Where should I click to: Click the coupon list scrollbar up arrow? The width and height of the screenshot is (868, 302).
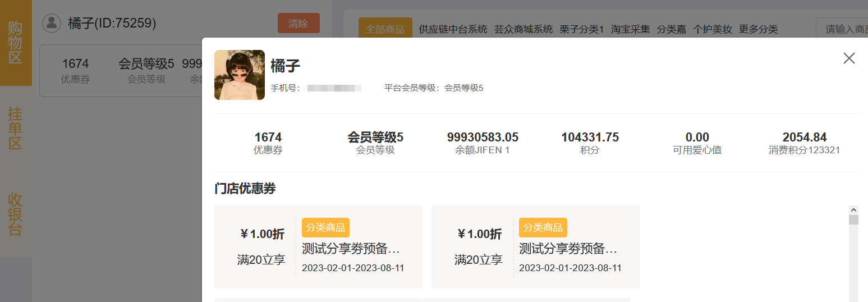click(853, 210)
